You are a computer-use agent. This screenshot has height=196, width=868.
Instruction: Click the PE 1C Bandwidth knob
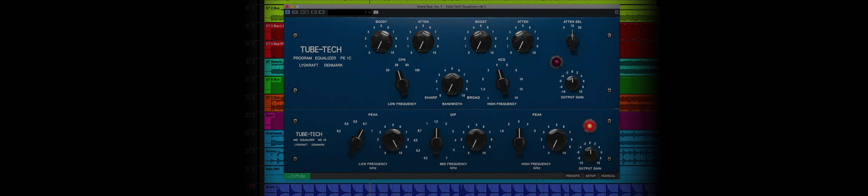tap(452, 84)
